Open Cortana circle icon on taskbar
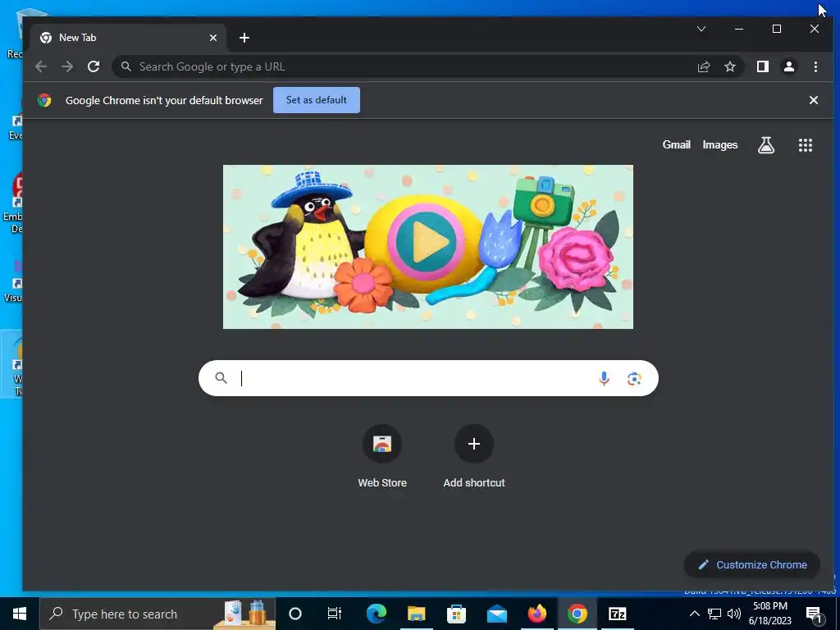Screen dimensions: 840x630 295,614
